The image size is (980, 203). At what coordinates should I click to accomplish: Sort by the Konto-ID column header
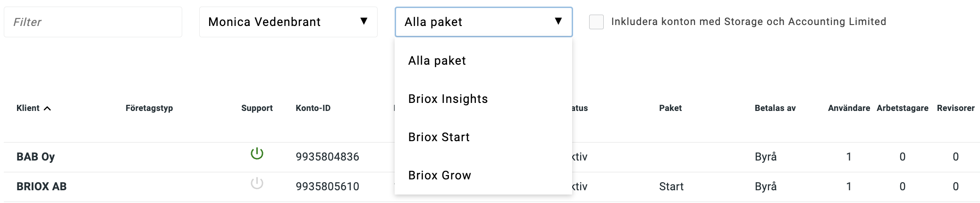coord(313,108)
